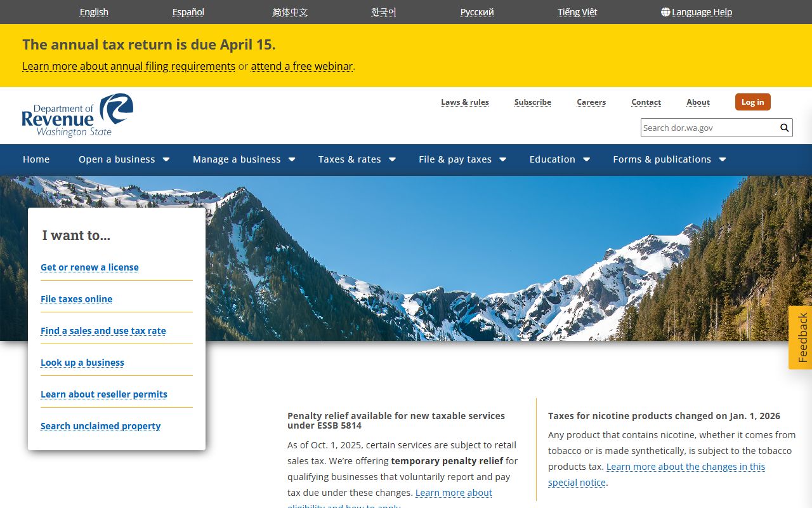Screen dimensions: 812x508
Task: Switch language to Tiếng Việt
Action: pos(577,12)
